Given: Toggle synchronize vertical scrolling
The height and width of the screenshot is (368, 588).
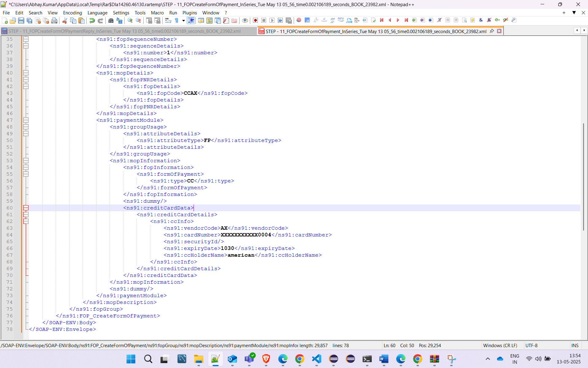Looking at the screenshot, I should [149, 21].
